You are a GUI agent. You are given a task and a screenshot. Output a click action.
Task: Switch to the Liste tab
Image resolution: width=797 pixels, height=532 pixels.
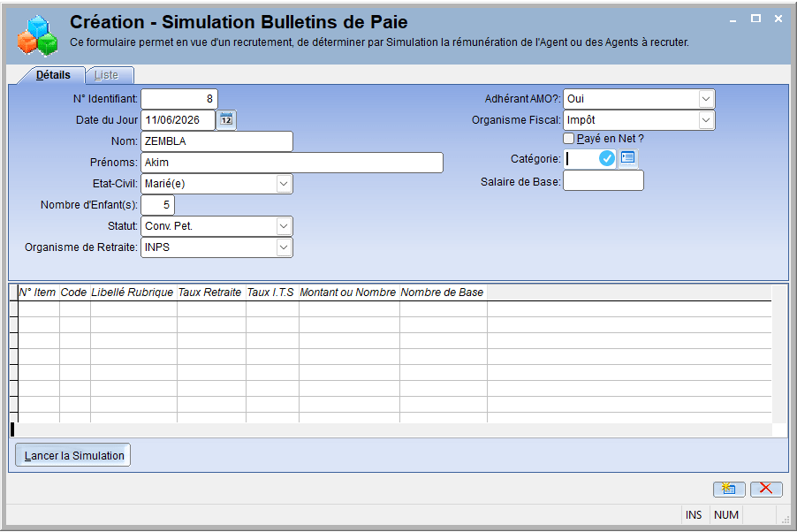tap(107, 75)
